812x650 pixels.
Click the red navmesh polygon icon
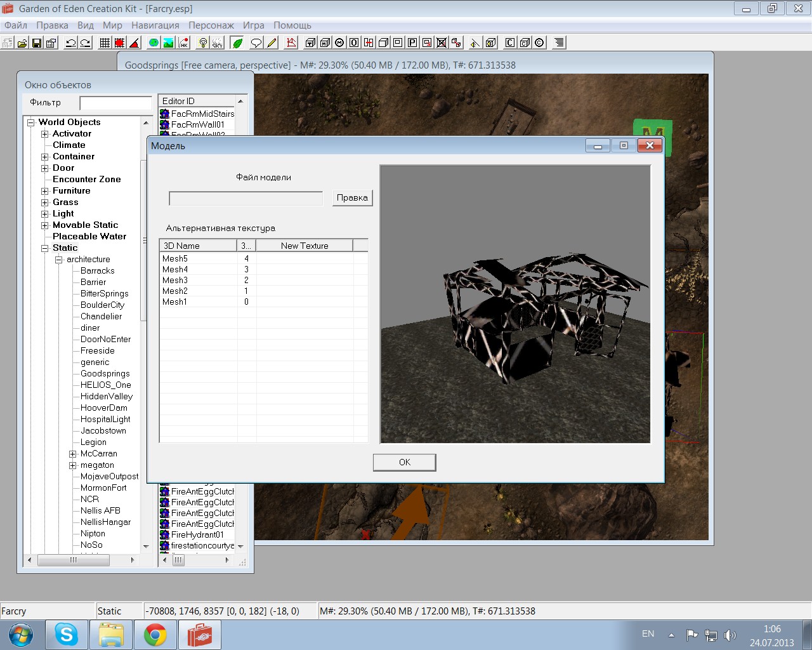pos(291,43)
